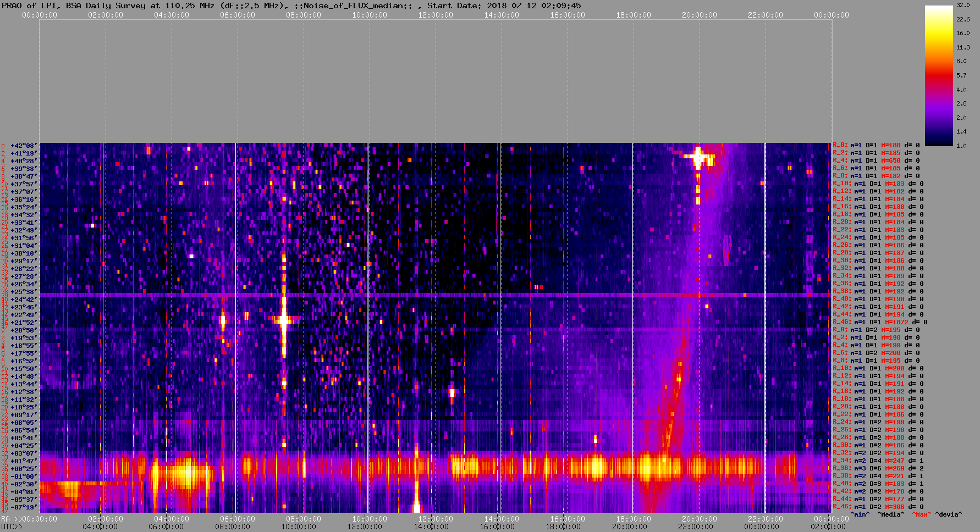Click the 12:00:00 tick on top axis
The image size is (980, 532).
(436, 15)
